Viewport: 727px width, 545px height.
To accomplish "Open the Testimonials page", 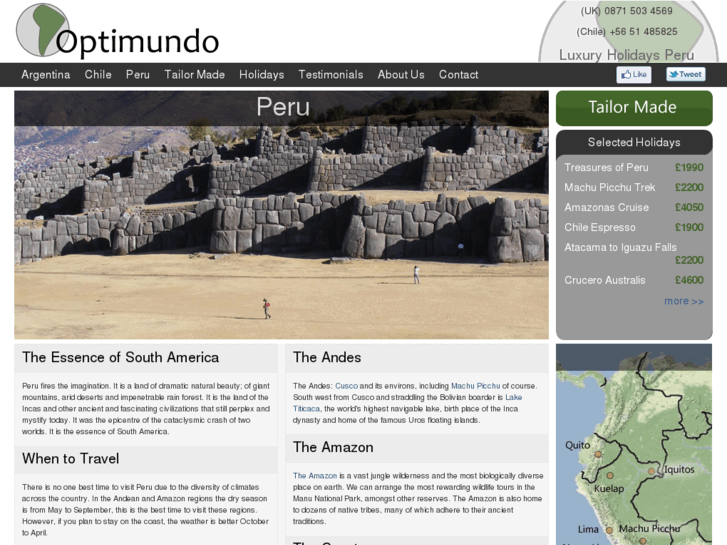I will tap(331, 75).
